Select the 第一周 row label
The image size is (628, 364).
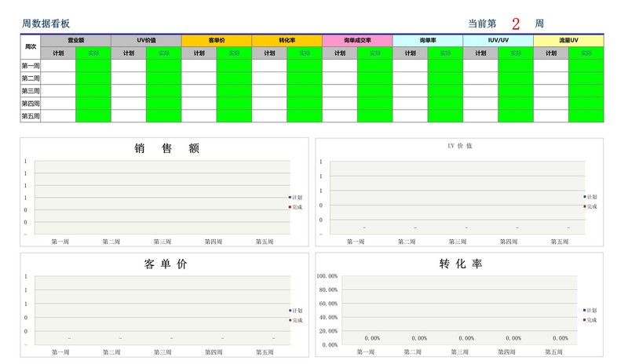pos(31,66)
